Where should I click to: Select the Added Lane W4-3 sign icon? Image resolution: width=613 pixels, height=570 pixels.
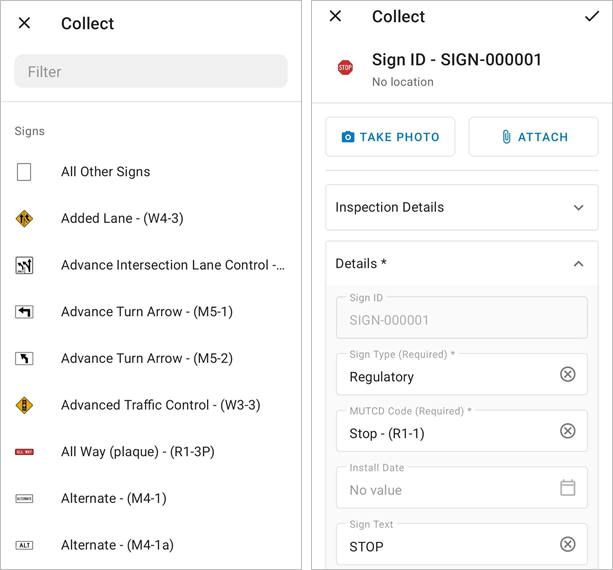click(24, 219)
